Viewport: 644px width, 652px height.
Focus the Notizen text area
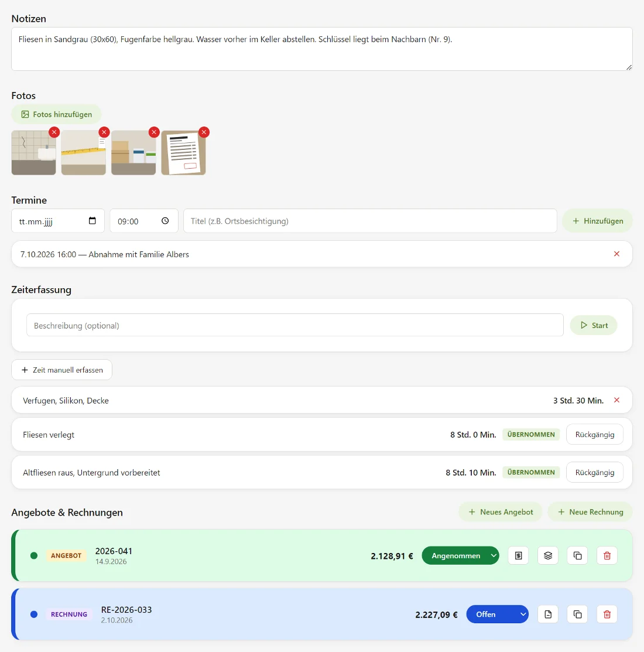(322, 49)
